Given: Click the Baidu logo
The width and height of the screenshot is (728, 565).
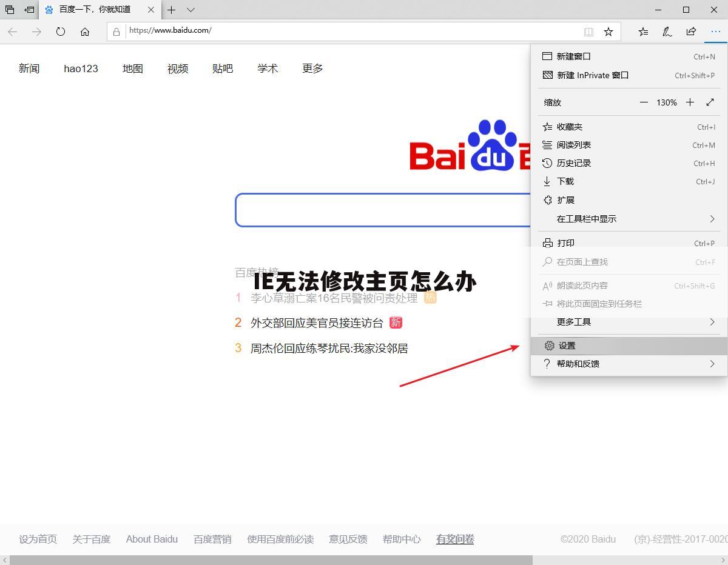Looking at the screenshot, I should 470,145.
